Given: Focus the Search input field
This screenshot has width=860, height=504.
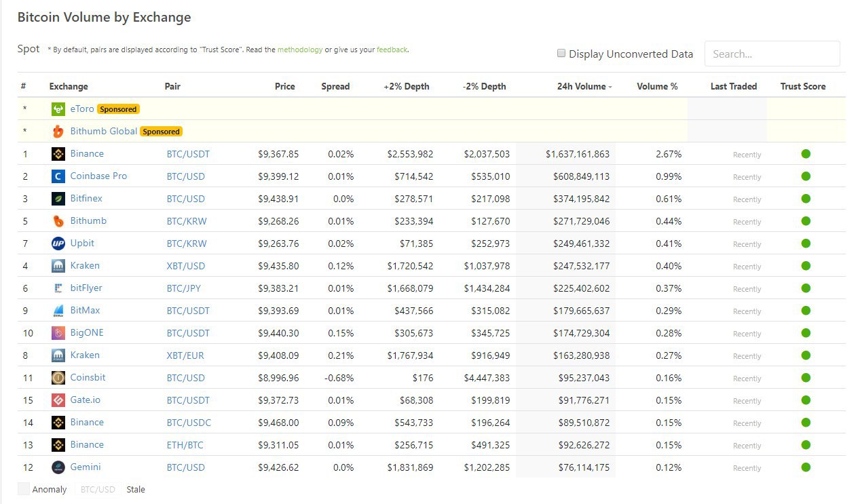Looking at the screenshot, I should [772, 54].
